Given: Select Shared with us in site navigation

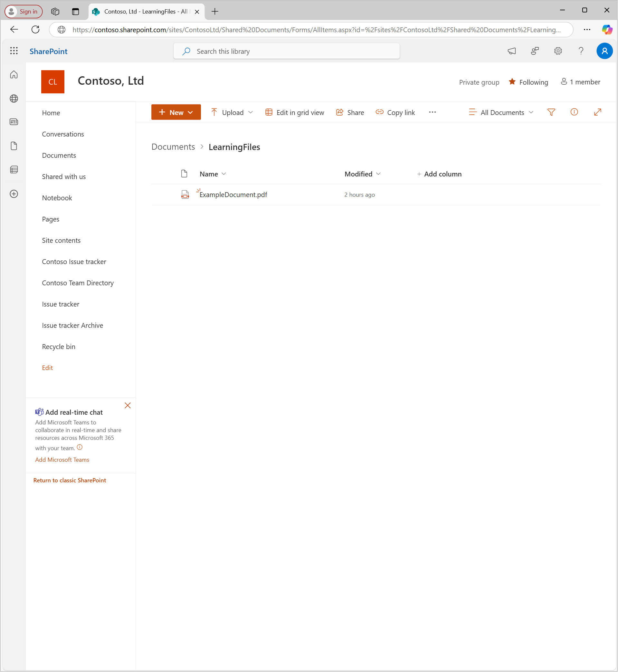Looking at the screenshot, I should [x=63, y=176].
